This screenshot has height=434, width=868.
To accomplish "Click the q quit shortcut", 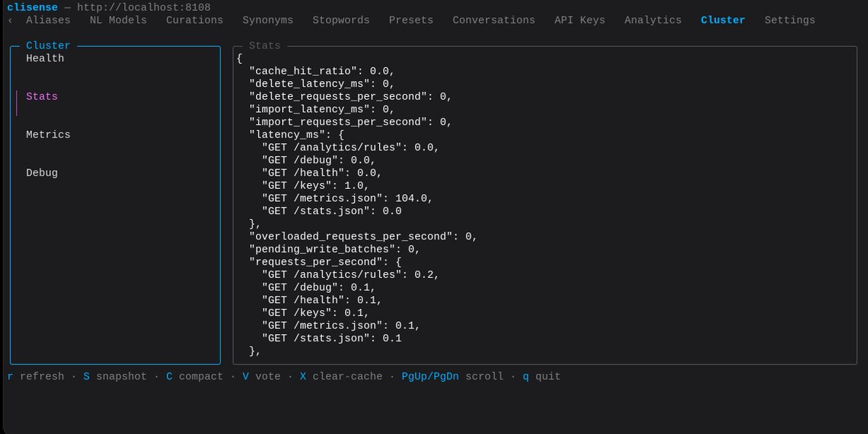I will (x=542, y=377).
